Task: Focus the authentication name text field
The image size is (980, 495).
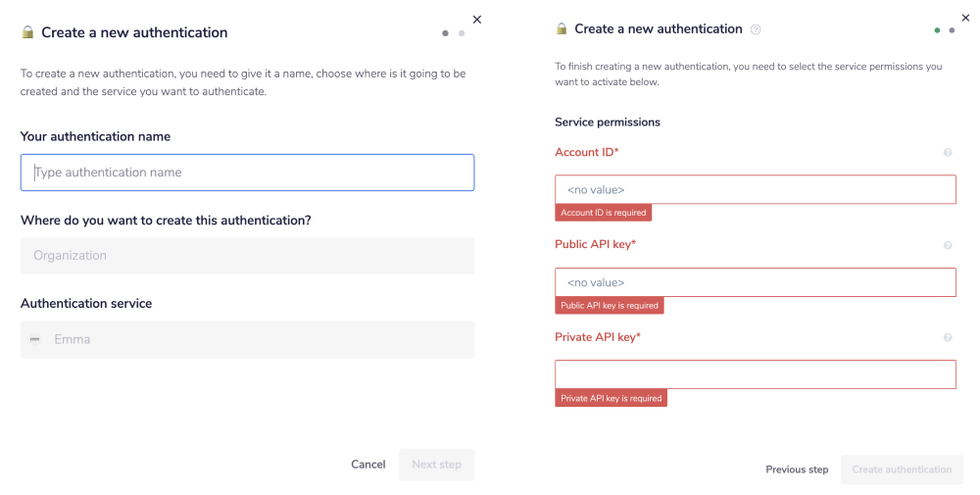Action: coord(247,173)
